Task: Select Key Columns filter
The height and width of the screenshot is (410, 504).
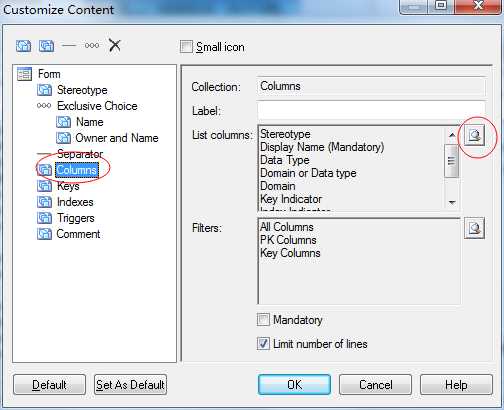Action: pyautogui.click(x=290, y=253)
